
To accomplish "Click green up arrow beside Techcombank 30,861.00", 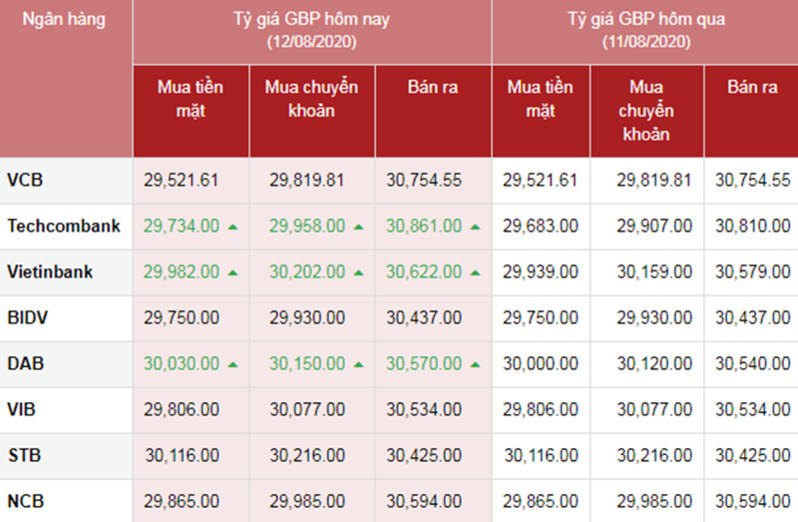I will (x=475, y=227).
